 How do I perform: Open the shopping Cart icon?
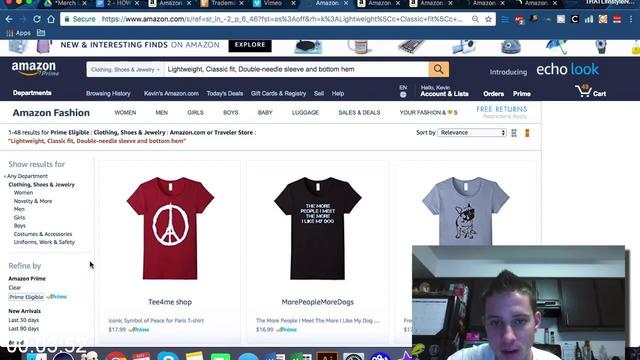(590, 91)
